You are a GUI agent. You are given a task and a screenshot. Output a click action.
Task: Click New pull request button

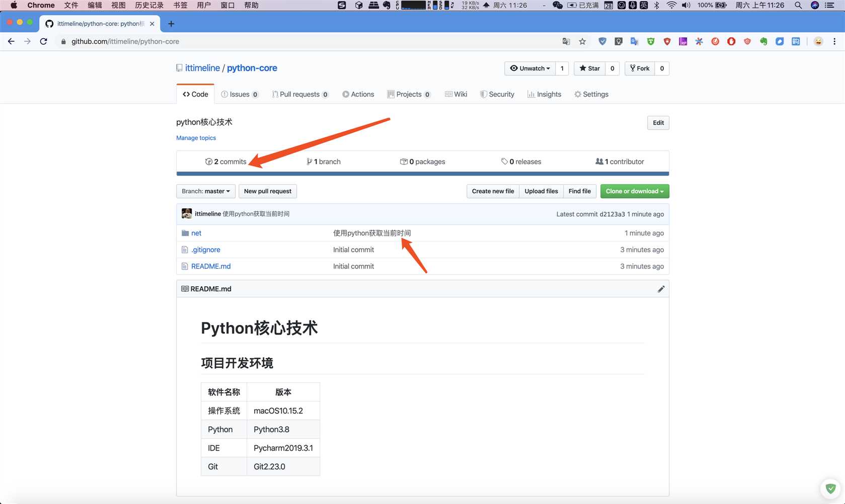tap(268, 191)
